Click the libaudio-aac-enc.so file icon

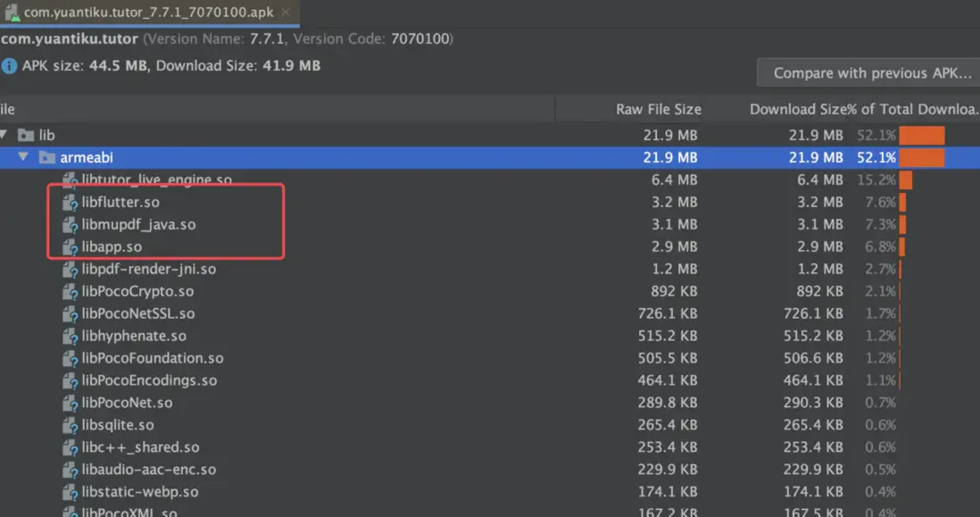(70, 470)
